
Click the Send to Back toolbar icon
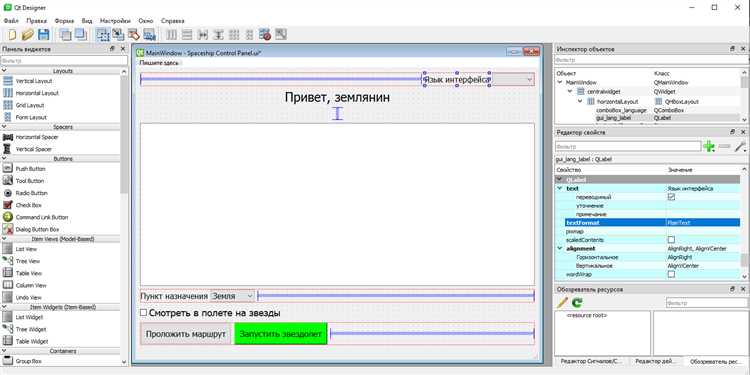tap(65, 34)
